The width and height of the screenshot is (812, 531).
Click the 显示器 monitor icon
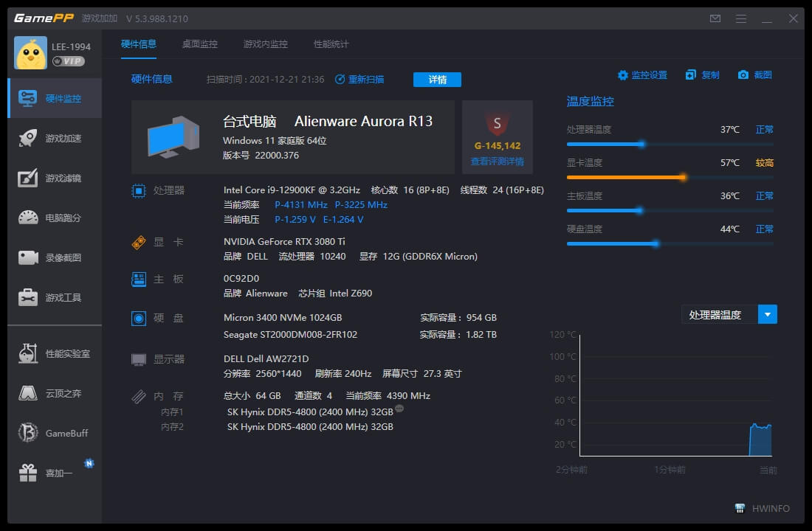139,359
